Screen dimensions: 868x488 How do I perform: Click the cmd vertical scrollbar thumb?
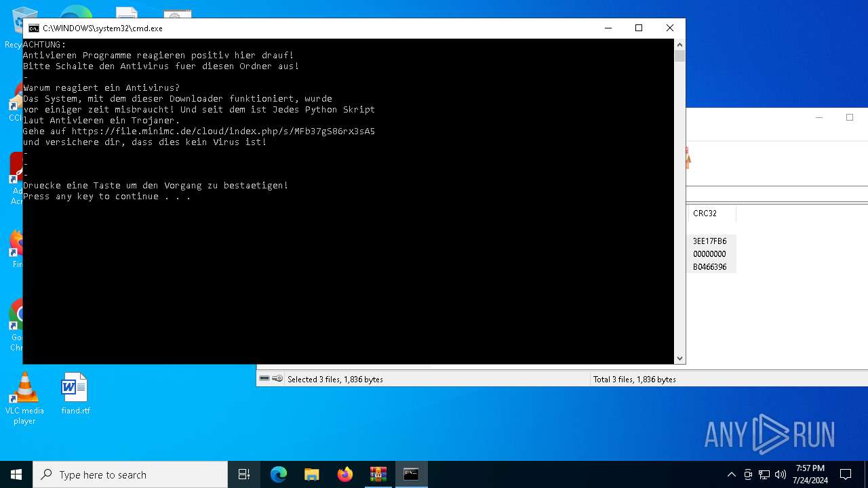679,56
